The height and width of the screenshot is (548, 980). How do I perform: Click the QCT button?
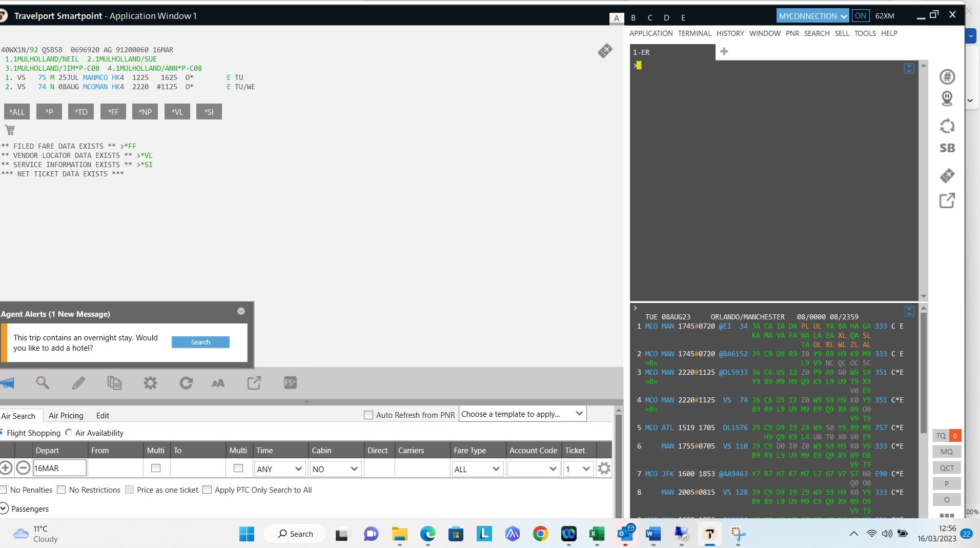tap(947, 468)
